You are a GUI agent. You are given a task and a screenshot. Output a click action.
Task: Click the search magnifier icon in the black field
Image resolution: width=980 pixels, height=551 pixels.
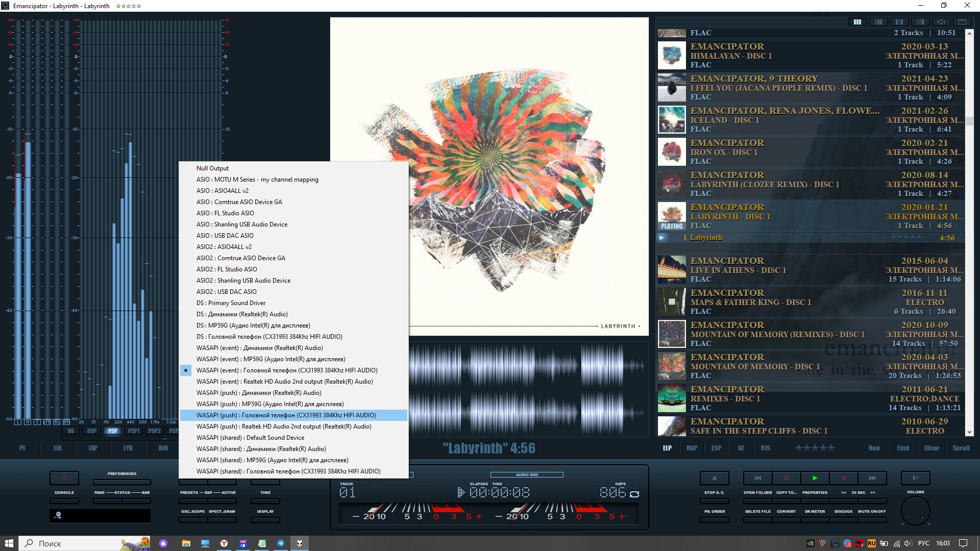coord(58,515)
